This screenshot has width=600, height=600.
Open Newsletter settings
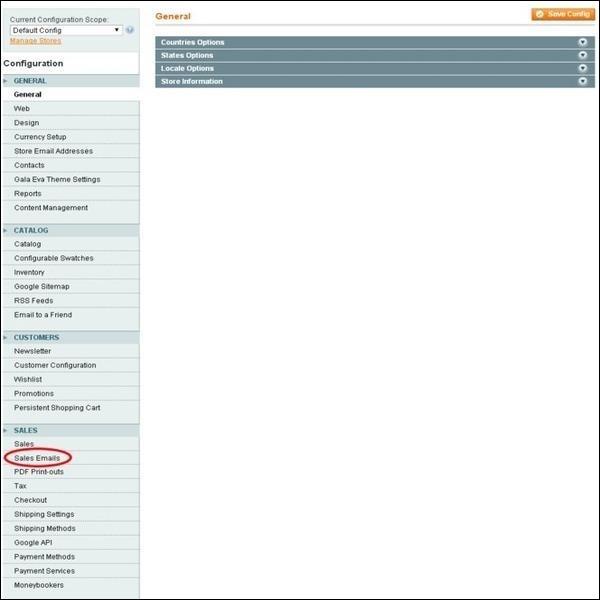[x=32, y=351]
